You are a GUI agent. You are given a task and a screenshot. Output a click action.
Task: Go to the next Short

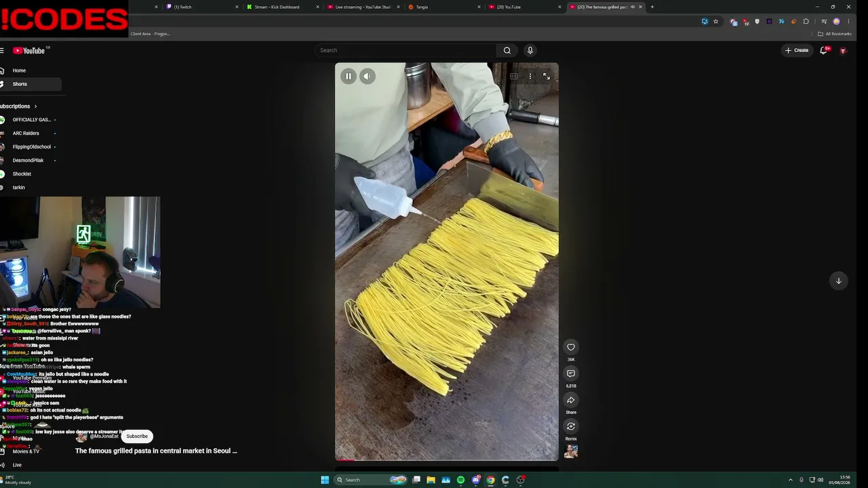(x=839, y=281)
